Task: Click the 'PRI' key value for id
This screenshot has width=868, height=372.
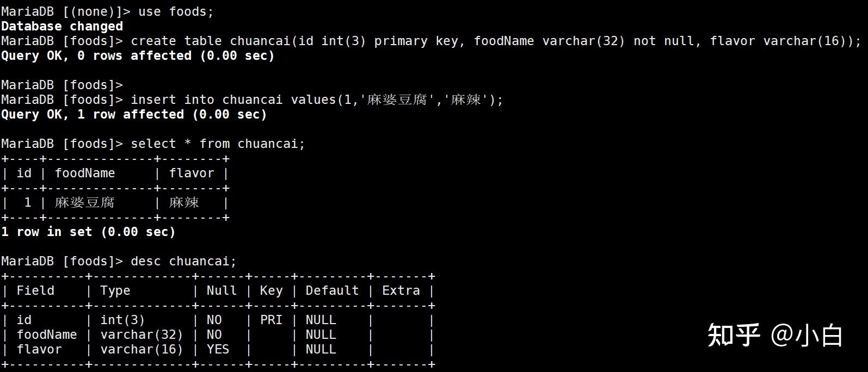Action: 271,320
